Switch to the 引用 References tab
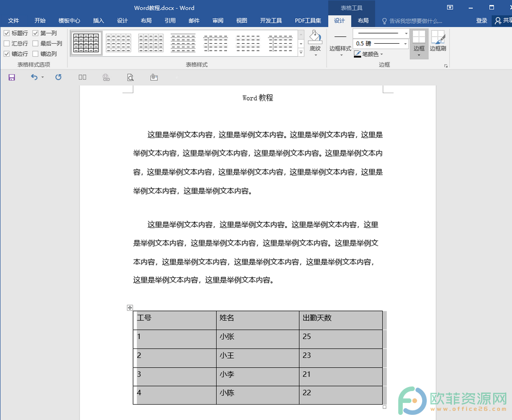 (170, 20)
